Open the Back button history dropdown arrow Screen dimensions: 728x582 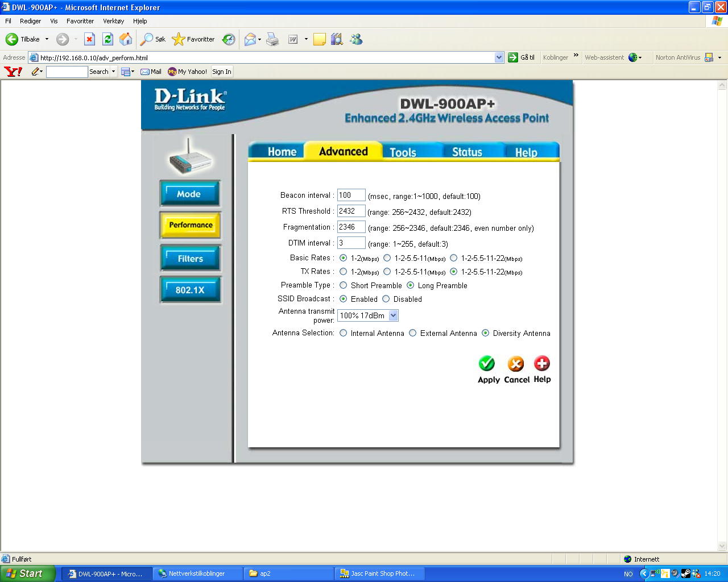point(47,39)
